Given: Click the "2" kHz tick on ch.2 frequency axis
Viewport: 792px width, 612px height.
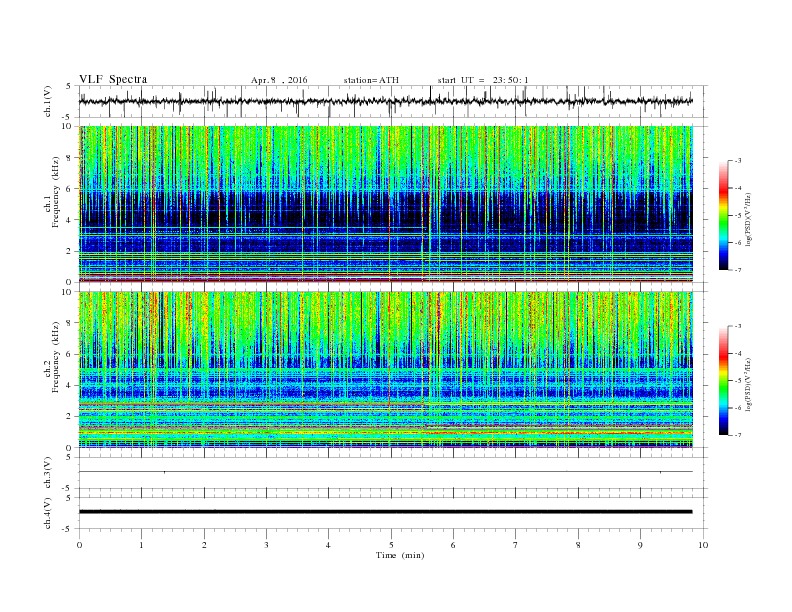Looking at the screenshot, I should [69, 416].
